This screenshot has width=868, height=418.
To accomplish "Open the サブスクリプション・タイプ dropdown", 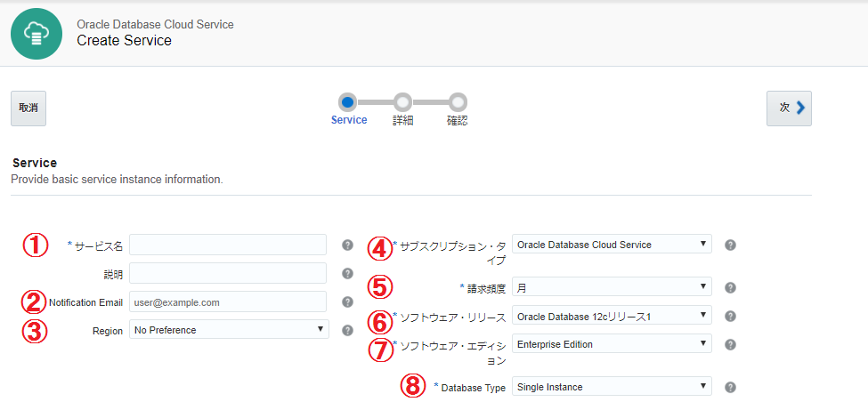I will click(612, 245).
